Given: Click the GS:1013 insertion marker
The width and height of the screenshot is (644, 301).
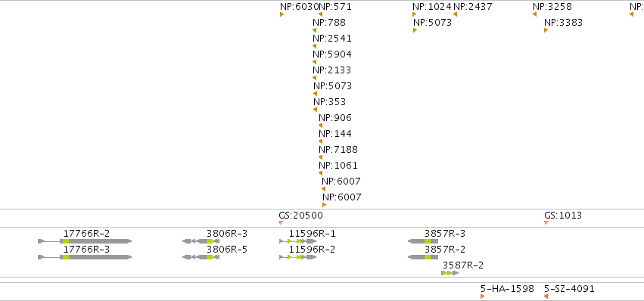Looking at the screenshot, I should coord(546,222).
